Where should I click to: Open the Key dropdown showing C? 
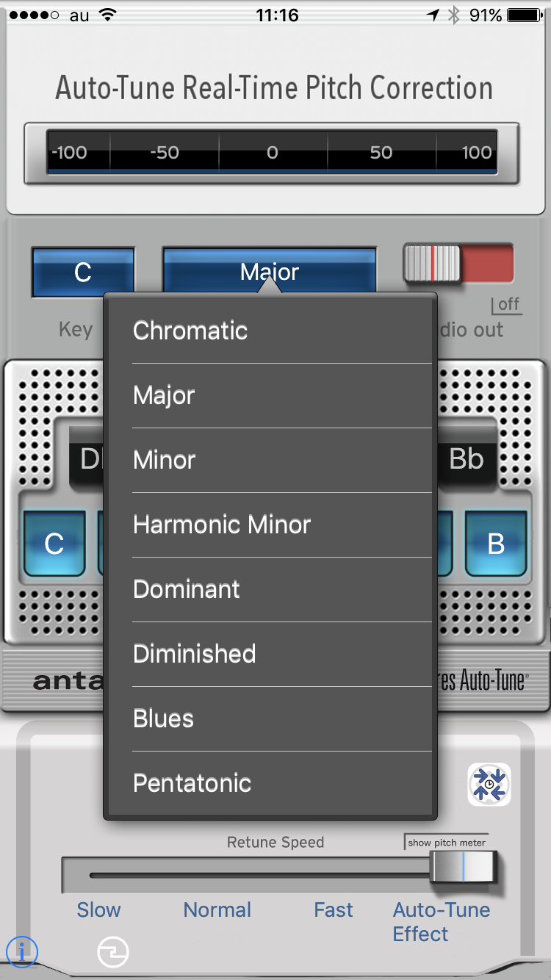[83, 273]
